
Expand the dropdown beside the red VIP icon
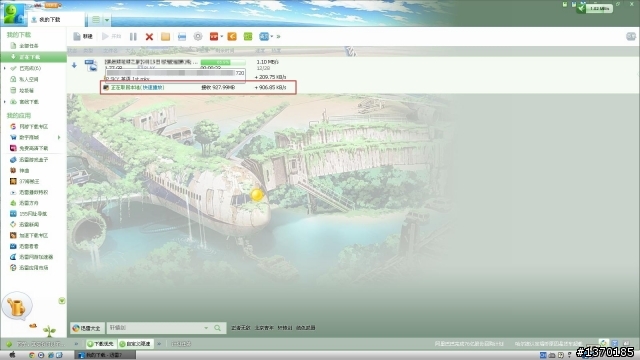click(x=222, y=37)
